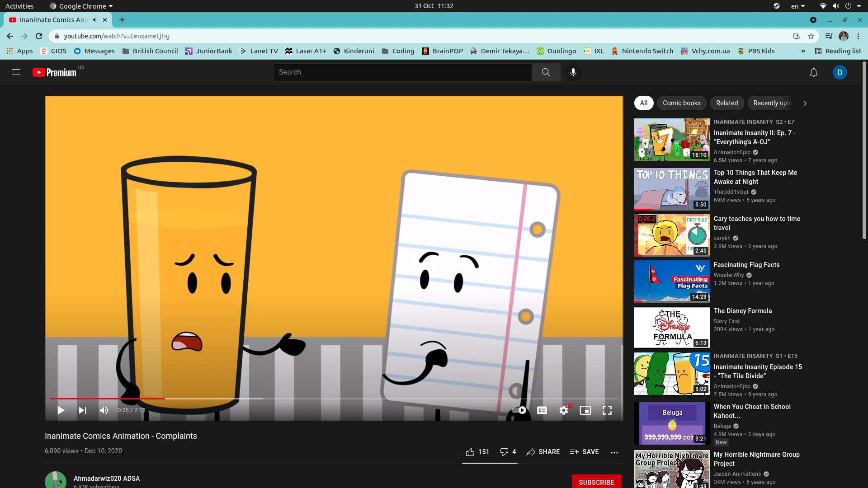The image size is (868, 488).
Task: Open the Coding bookmarks folder
Action: (398, 51)
